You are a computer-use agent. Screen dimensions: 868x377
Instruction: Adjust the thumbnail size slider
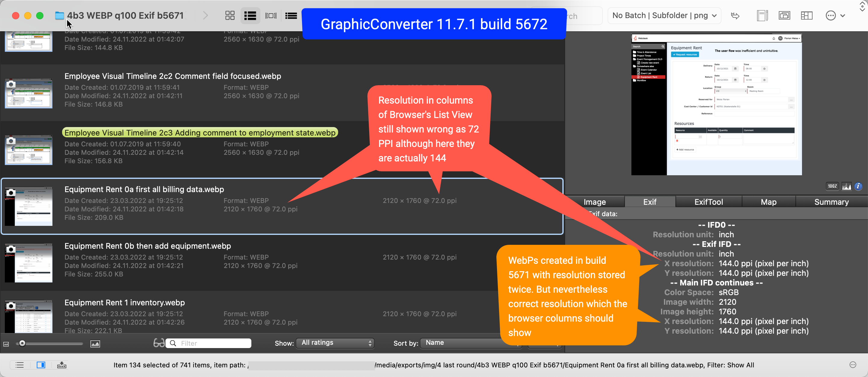pos(22,343)
